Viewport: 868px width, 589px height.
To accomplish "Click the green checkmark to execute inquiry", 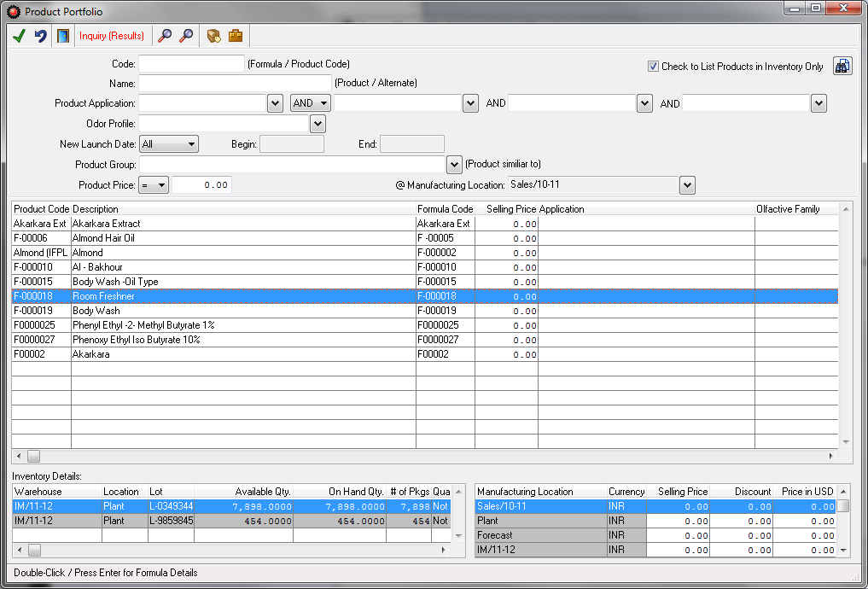I will pyautogui.click(x=19, y=36).
